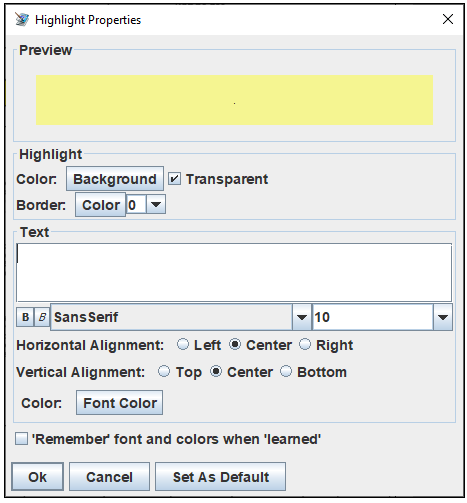Viewport: 467px width, 503px height.
Task: Select Right horizontal alignment
Action: (305, 344)
